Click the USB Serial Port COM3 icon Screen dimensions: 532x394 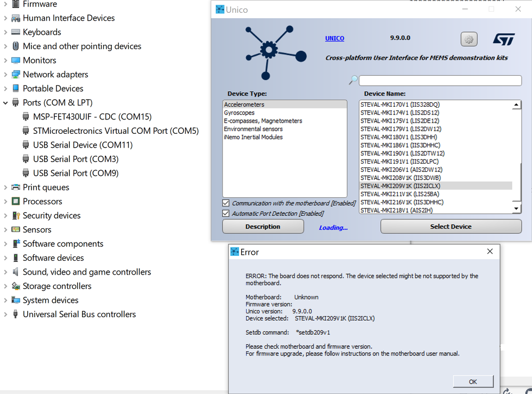click(x=26, y=159)
